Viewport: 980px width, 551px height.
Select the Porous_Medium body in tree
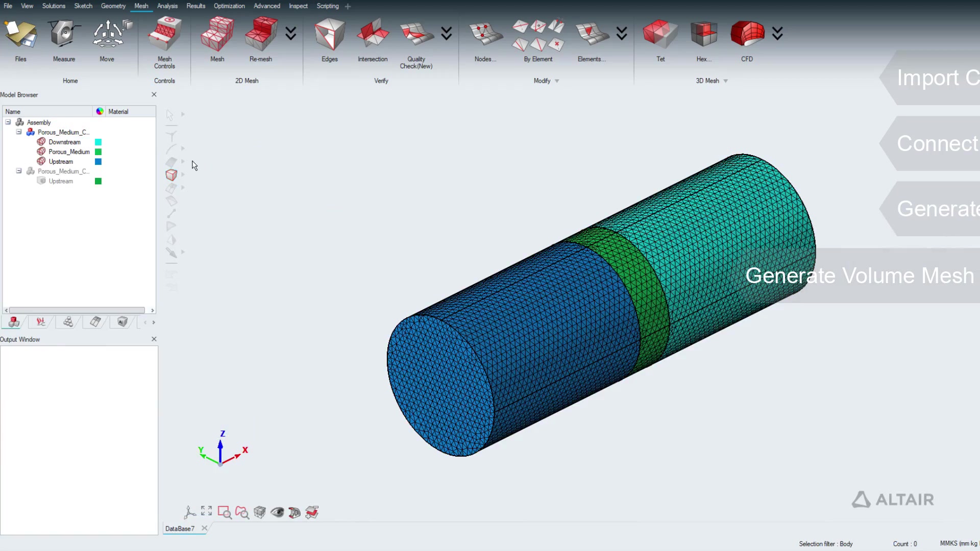tap(69, 152)
